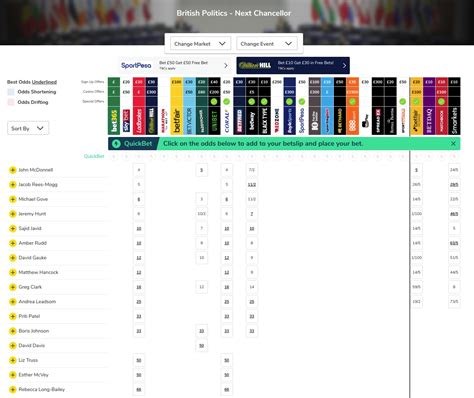Click the Ladbrokes bookmaker logo
The width and height of the screenshot is (474, 398).
139,121
